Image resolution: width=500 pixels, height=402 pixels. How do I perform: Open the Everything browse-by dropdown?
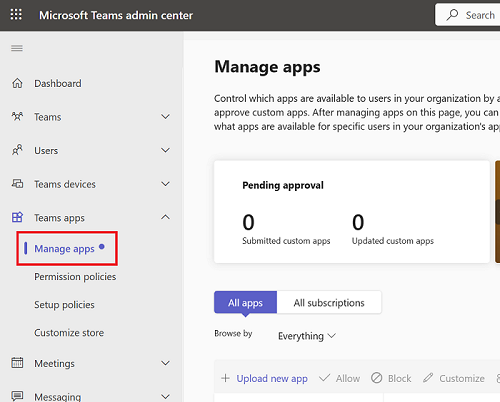[307, 336]
